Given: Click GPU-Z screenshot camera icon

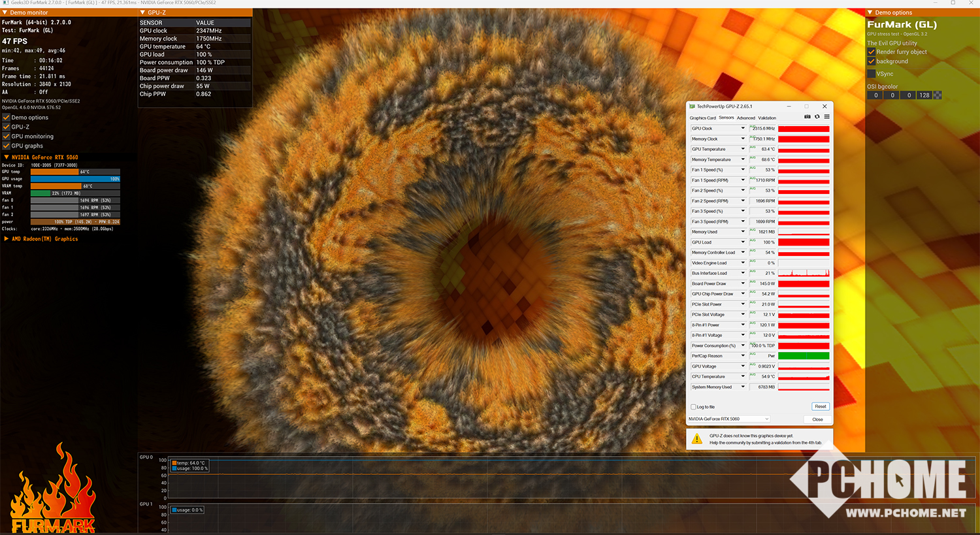Looking at the screenshot, I should pyautogui.click(x=808, y=117).
